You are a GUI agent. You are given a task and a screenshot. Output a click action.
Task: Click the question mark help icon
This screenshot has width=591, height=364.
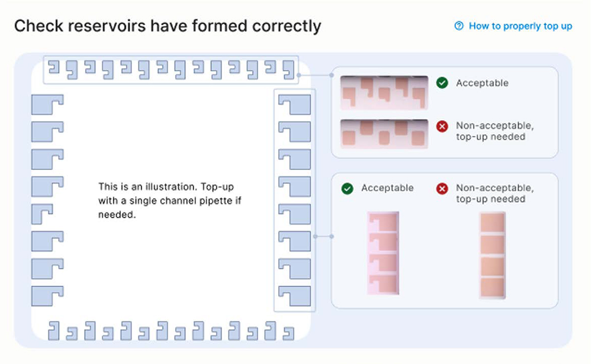click(459, 26)
